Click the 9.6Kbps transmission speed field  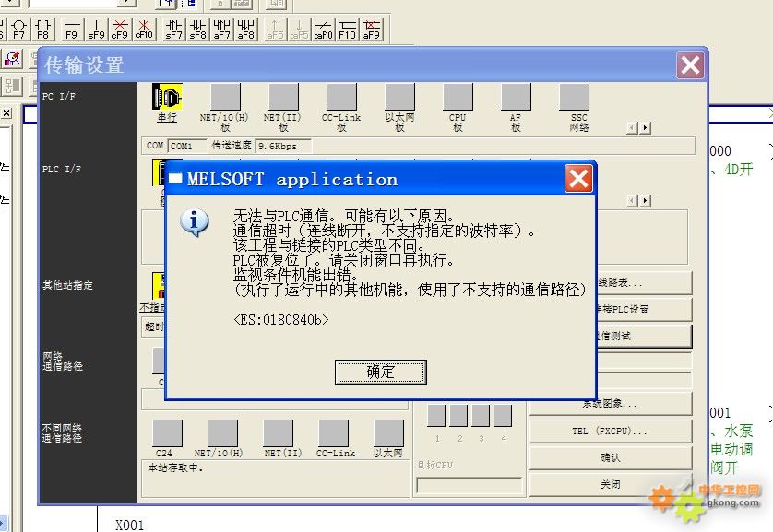point(283,146)
